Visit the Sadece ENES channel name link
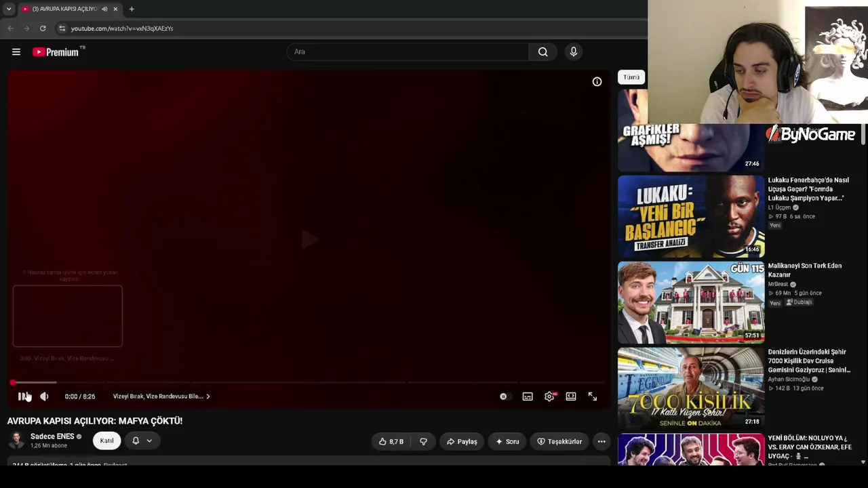This screenshot has width=868, height=488. click(52, 436)
